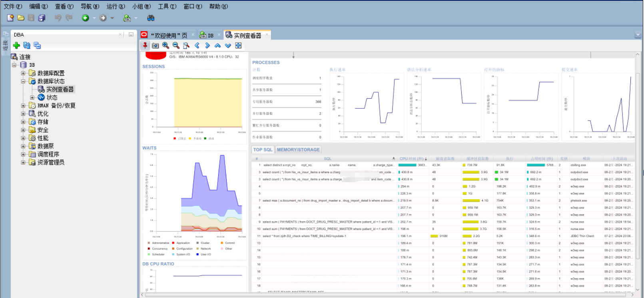Add a DBA connection with green plus

tap(16, 46)
